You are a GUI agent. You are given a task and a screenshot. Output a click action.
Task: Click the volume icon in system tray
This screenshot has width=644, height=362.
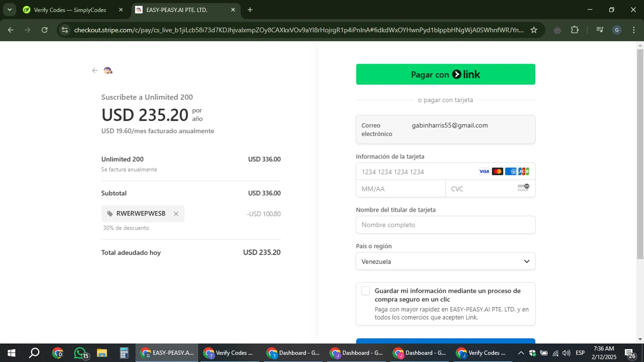coord(566,353)
